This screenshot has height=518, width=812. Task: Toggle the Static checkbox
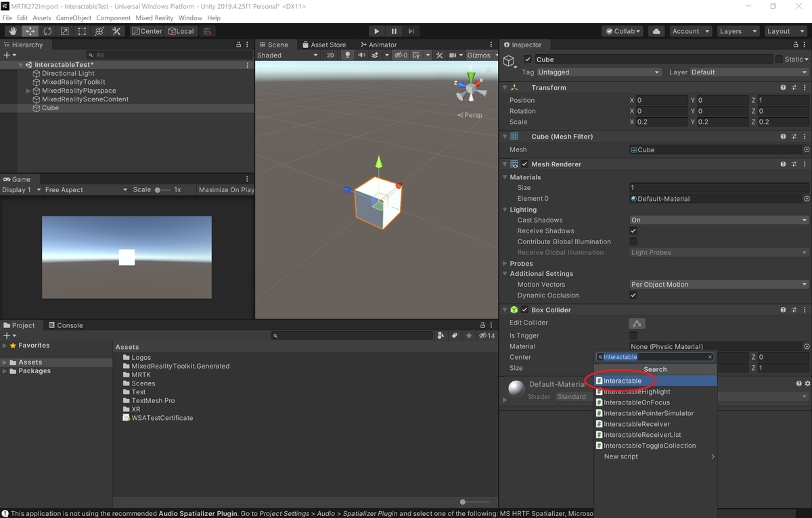pyautogui.click(x=779, y=60)
